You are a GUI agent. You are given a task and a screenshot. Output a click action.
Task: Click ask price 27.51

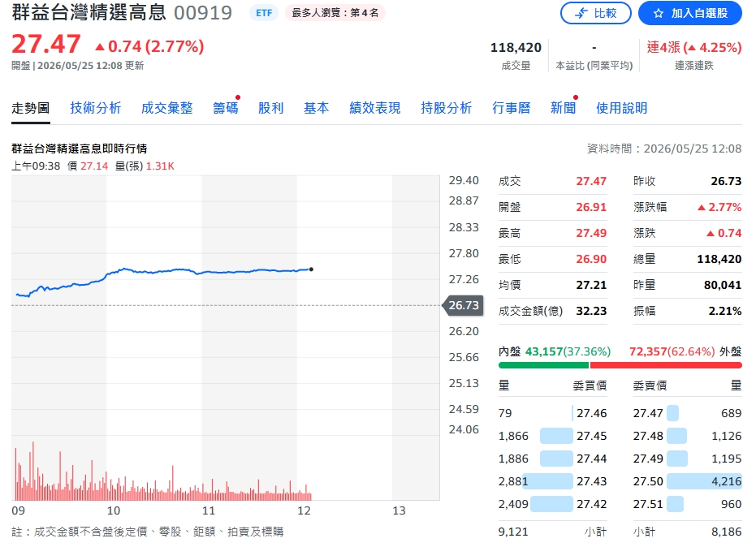tap(648, 504)
